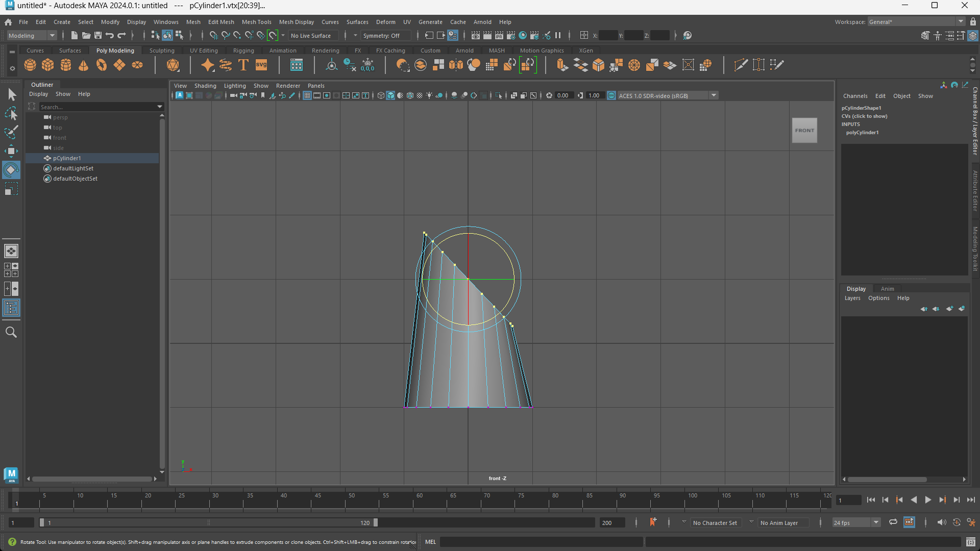Select the Scale tool in toolbox
The width and height of the screenshot is (980, 551).
pos(11,189)
